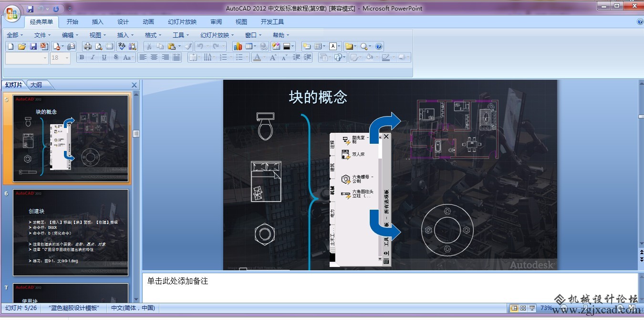Click the Insert Hyperlink icon
The image size is (644, 320).
(x=263, y=46)
